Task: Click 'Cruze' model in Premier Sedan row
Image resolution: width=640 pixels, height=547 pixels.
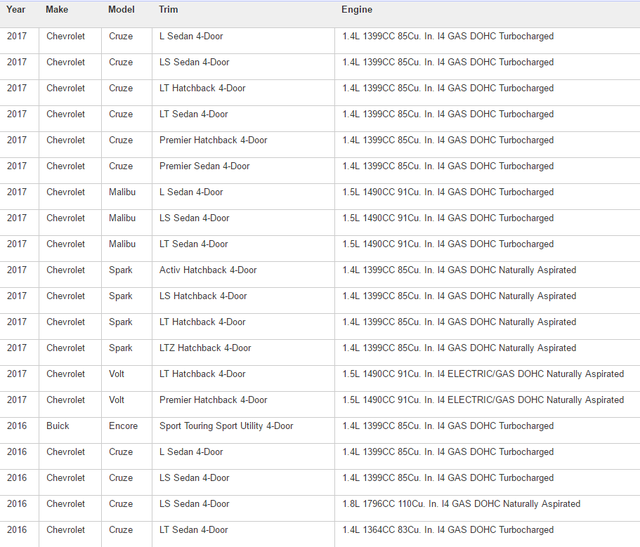Action: tap(121, 166)
